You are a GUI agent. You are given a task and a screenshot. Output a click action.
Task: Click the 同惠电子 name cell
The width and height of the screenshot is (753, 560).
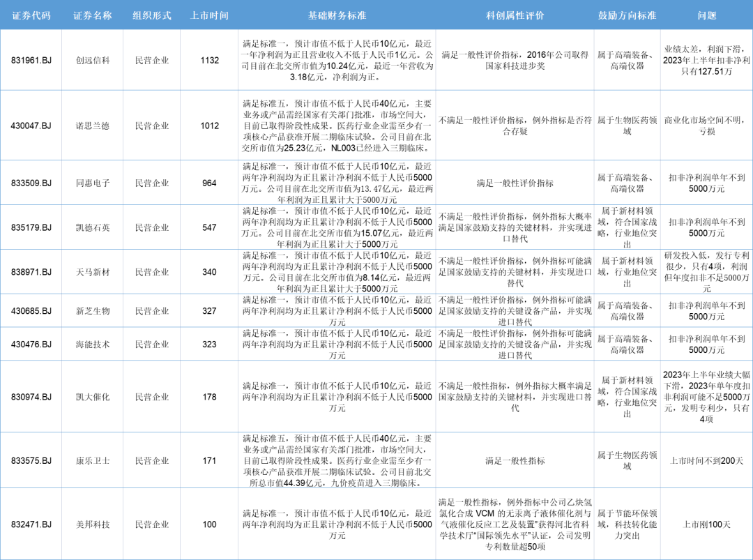point(93,183)
